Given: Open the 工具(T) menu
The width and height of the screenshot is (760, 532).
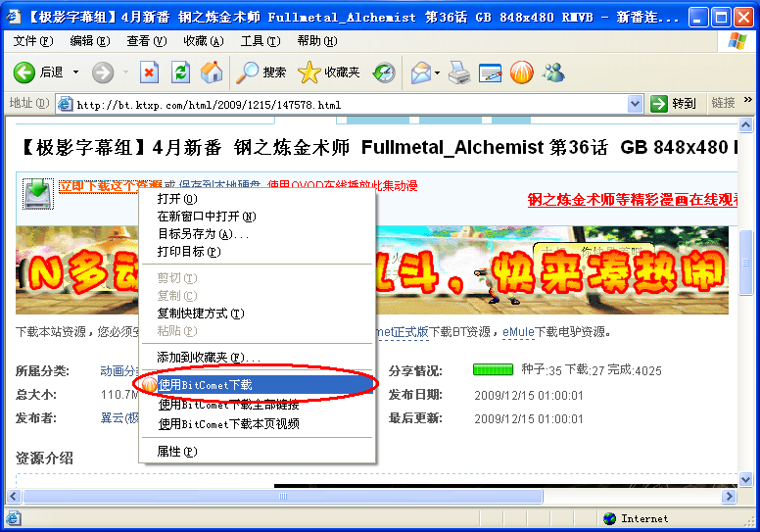Looking at the screenshot, I should point(261,41).
